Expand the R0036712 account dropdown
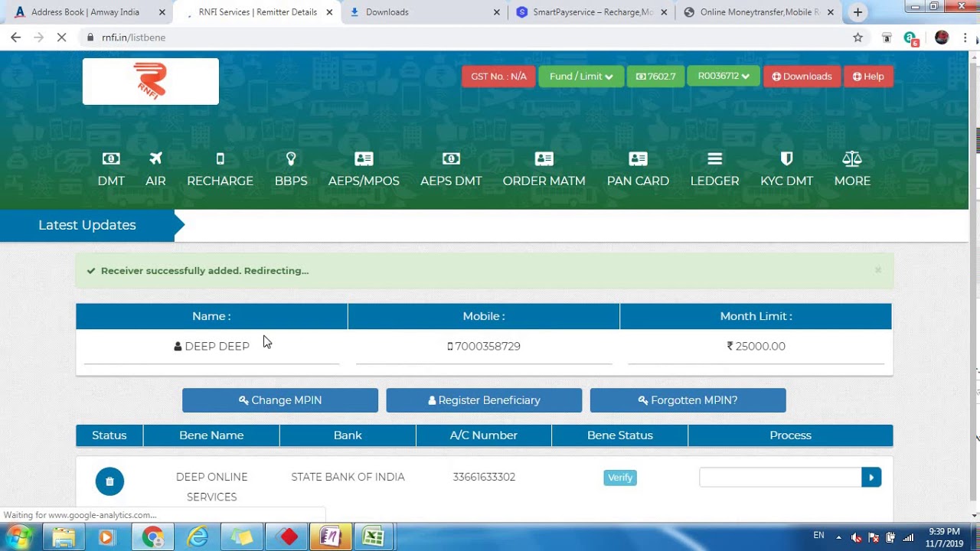Viewport: 980px width, 551px height. point(724,77)
